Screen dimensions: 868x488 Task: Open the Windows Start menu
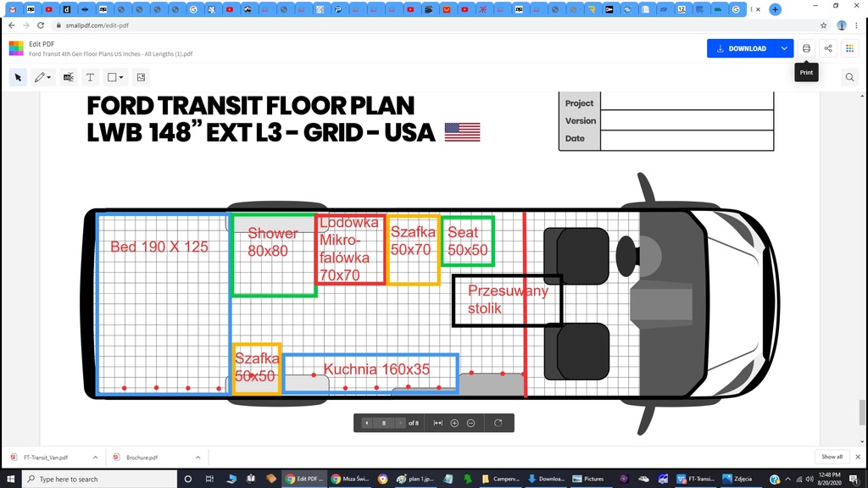tap(10, 479)
